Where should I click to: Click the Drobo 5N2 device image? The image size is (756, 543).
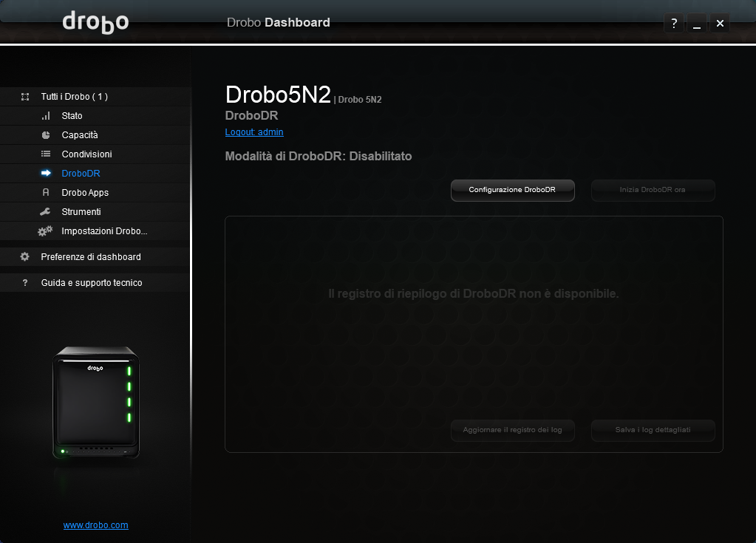tap(96, 403)
